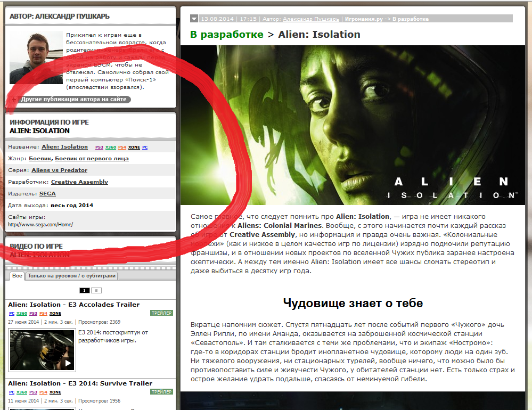Click PS3 tag under E3 Accolades Trailer
Image resolution: width=532 pixels, height=410 pixels.
tap(33, 313)
